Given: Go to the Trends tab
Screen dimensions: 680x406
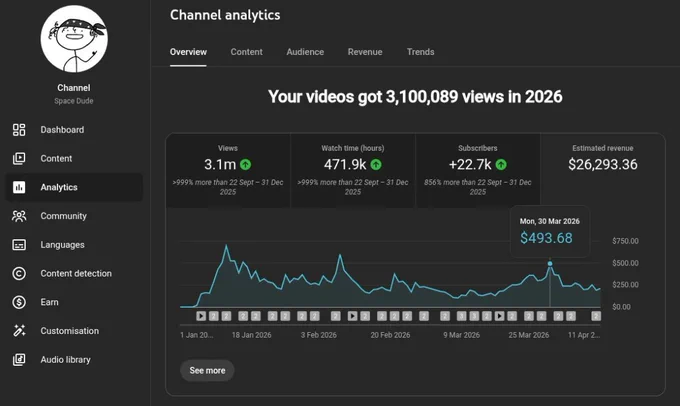Looking at the screenshot, I should (420, 52).
